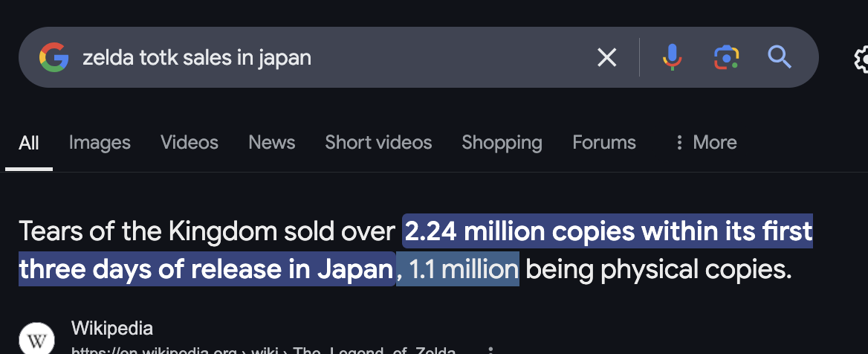The image size is (868, 354).
Task: Select the All results tab
Action: pyautogui.click(x=29, y=143)
